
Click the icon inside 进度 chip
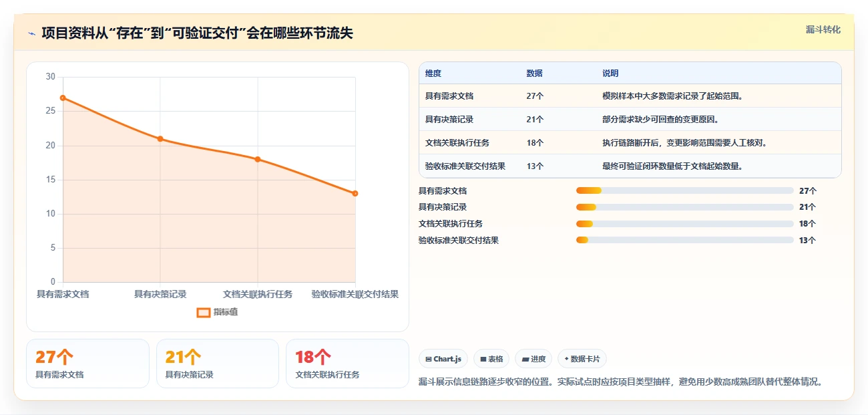(x=525, y=359)
